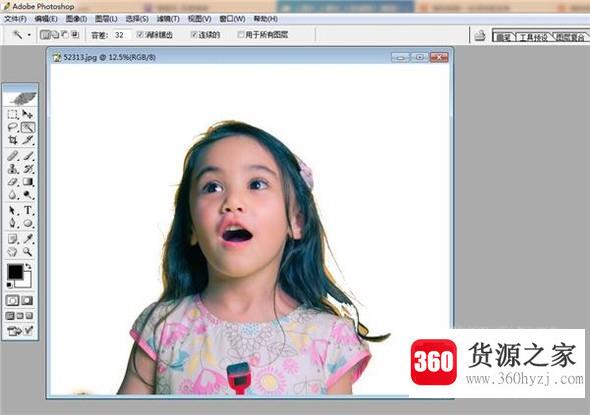Switch to Standard editing mode

(x=13, y=301)
